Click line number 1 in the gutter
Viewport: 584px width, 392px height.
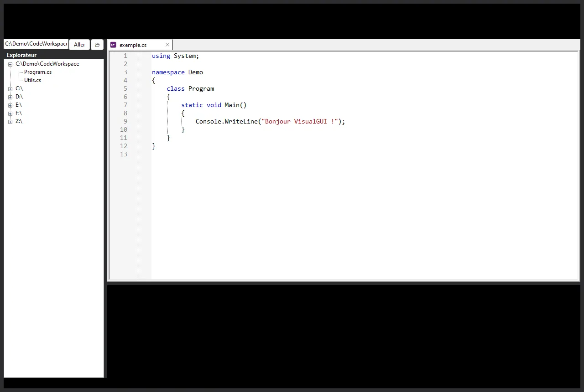tap(125, 56)
